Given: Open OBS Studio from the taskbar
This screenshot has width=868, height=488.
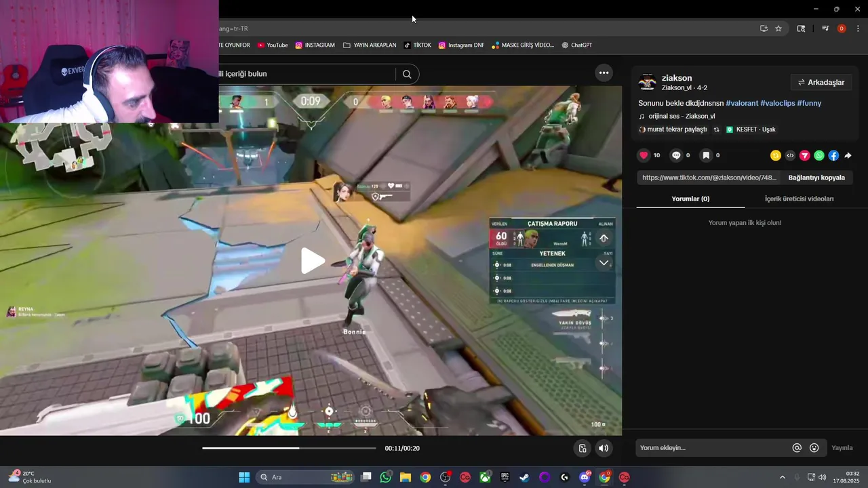Looking at the screenshot, I should [x=445, y=477].
